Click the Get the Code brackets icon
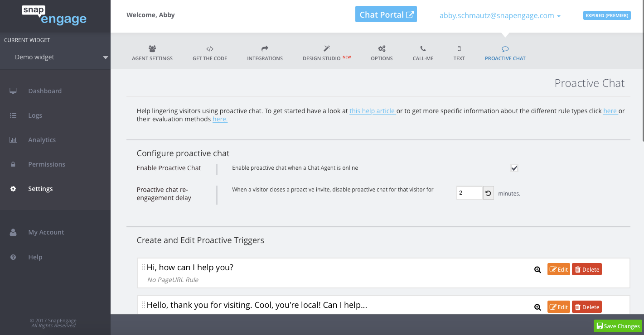Screen dimensions: 644x335 point(210,48)
